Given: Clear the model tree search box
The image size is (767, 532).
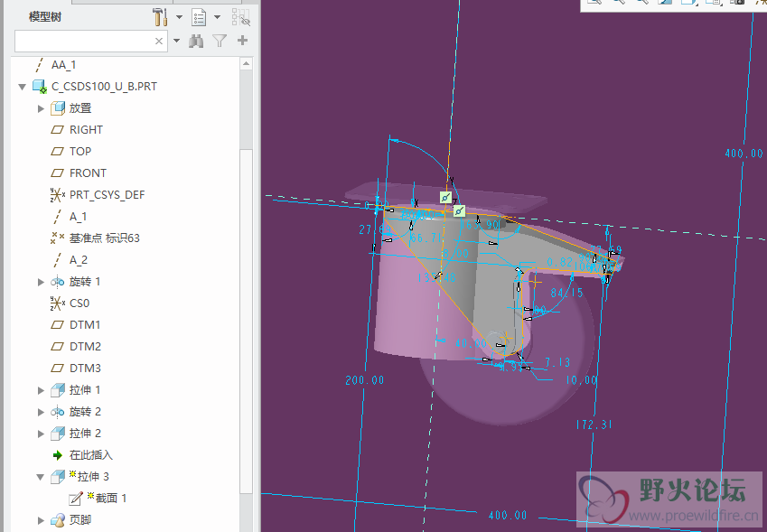Looking at the screenshot, I should [x=159, y=41].
